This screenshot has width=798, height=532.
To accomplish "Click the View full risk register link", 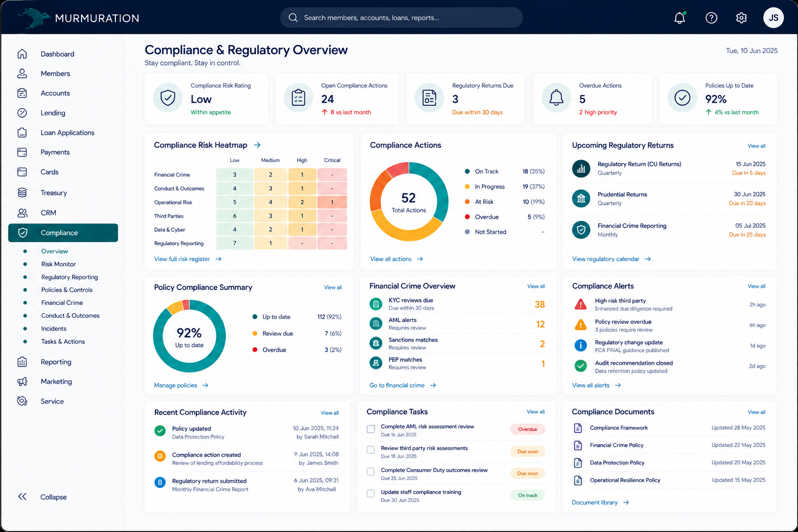I will coord(188,259).
